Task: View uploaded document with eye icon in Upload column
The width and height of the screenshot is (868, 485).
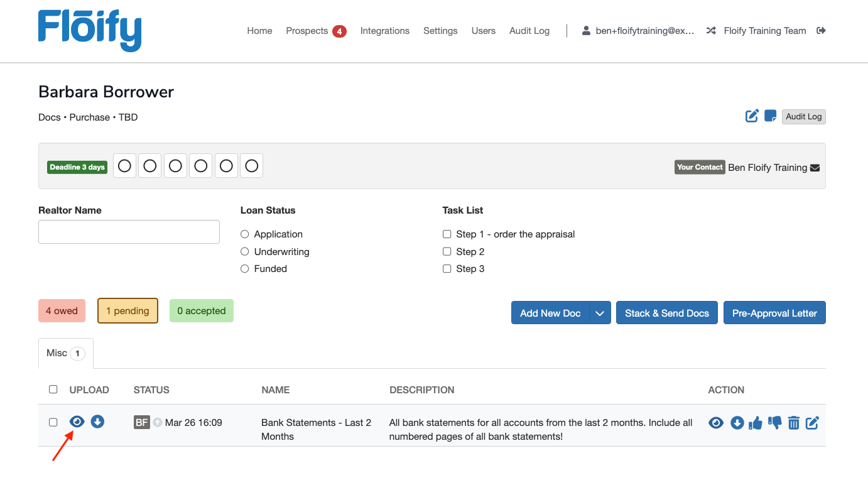Action: pos(77,422)
